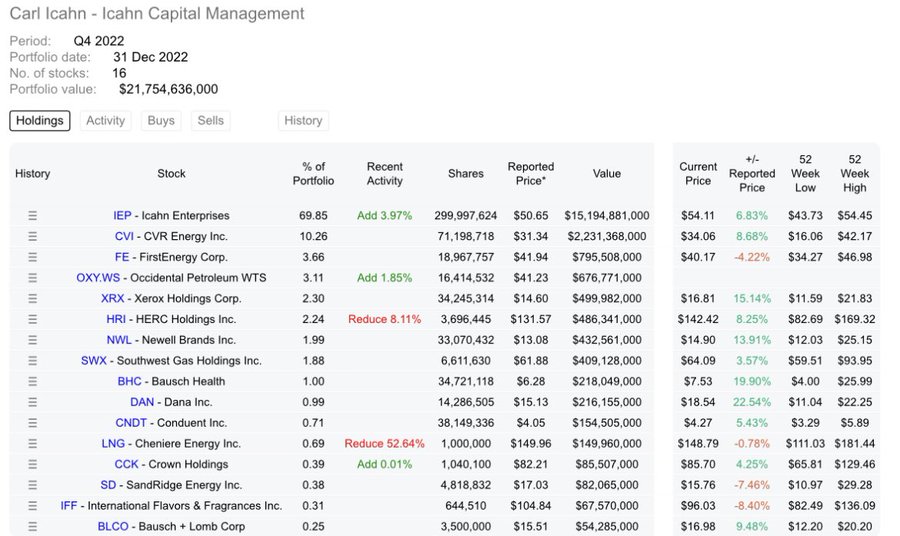Screen dimensions: 900x536
Task: Click the 'Add 3.97%' activity for IEP
Action: click(385, 216)
